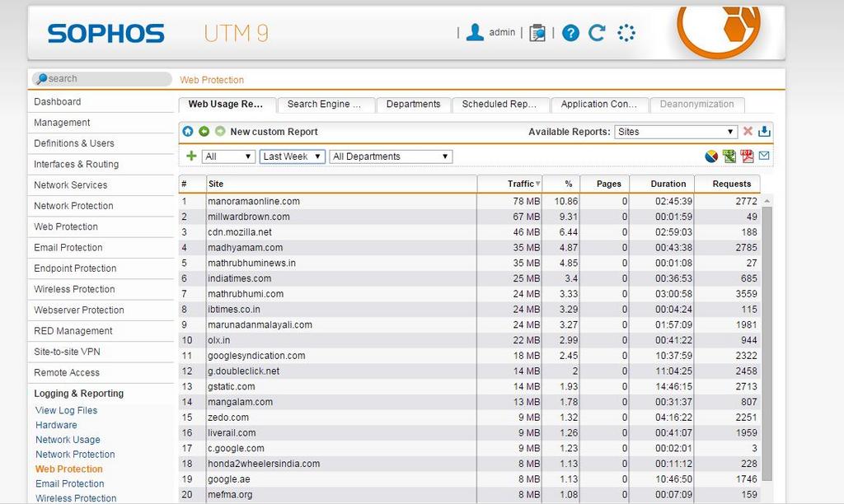Image resolution: width=844 pixels, height=504 pixels.
Task: Open the All Departments dropdown
Action: [x=391, y=156]
